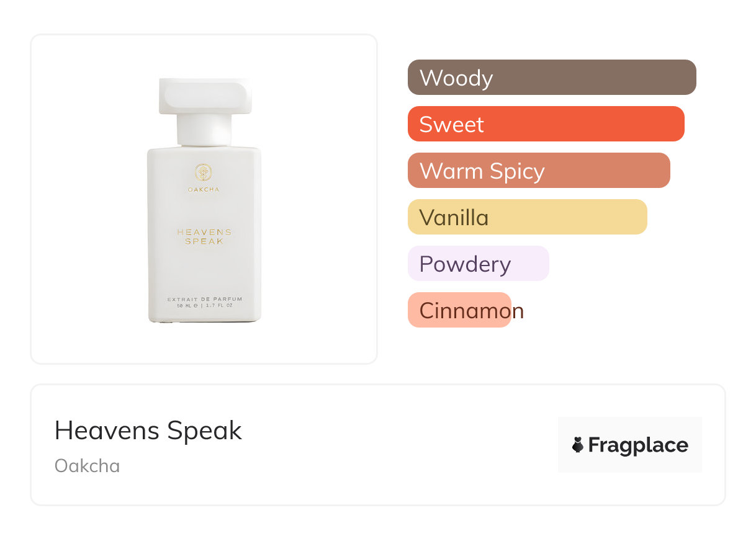Select the Cinnamon accord bar

pos(459,310)
